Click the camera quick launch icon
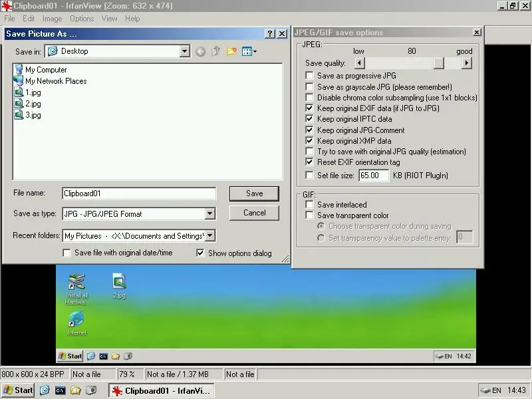532x399 pixels. point(91,390)
